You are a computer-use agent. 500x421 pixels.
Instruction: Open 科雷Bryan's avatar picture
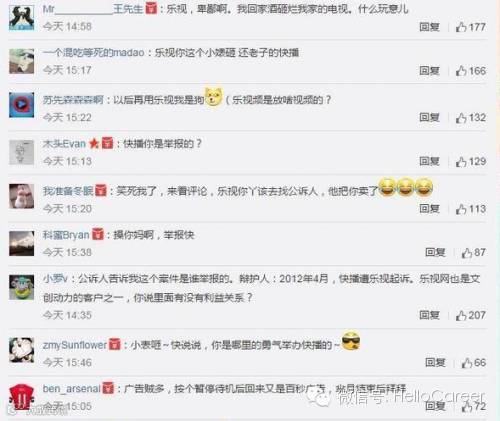pyautogui.click(x=22, y=243)
